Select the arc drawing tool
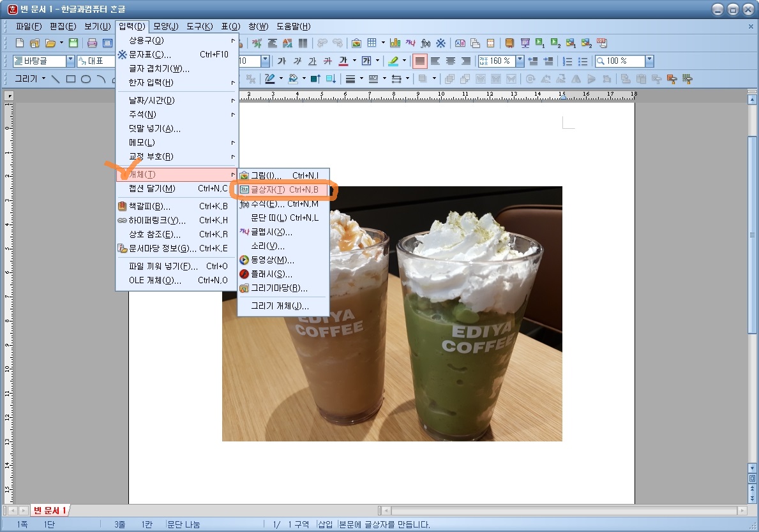Viewport: 759px width, 532px height. click(101, 79)
